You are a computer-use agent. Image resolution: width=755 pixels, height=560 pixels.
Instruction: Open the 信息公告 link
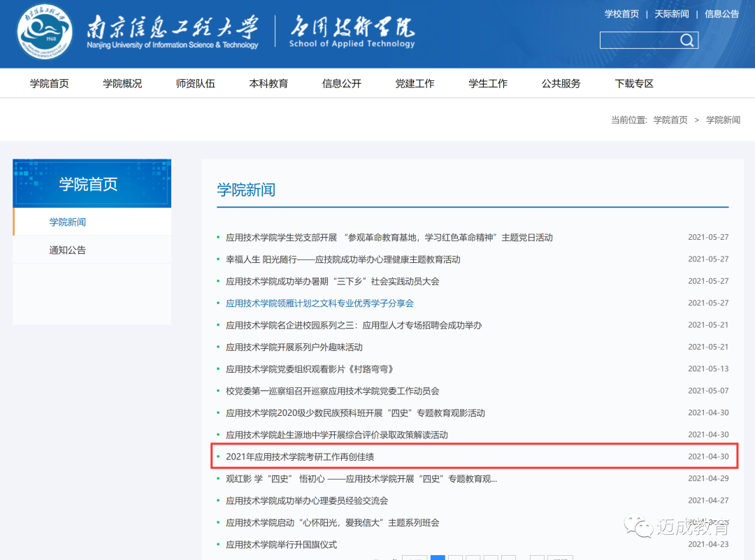pyautogui.click(x=722, y=13)
